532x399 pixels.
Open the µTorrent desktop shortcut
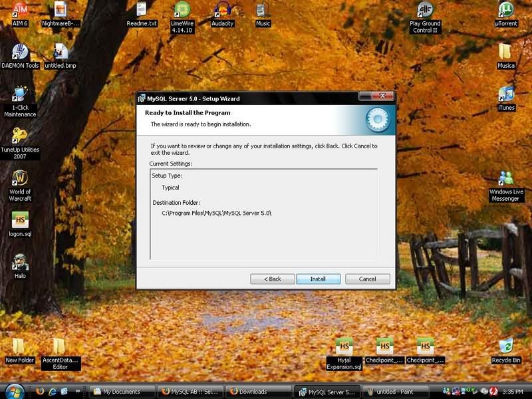[x=506, y=14]
